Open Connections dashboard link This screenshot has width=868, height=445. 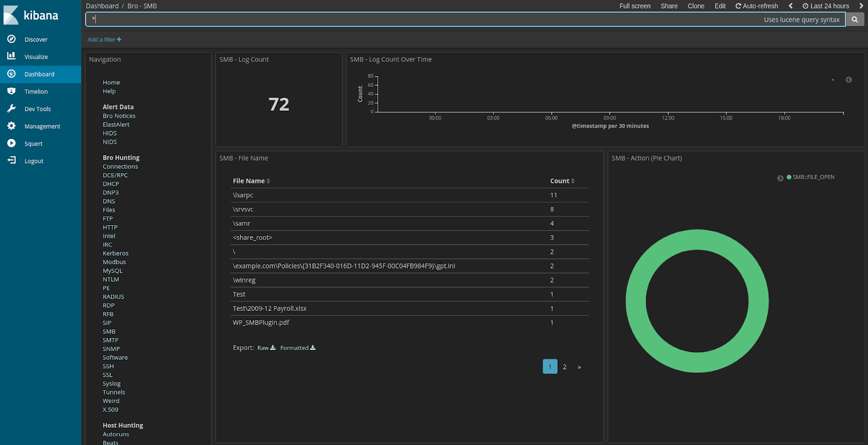pyautogui.click(x=120, y=167)
